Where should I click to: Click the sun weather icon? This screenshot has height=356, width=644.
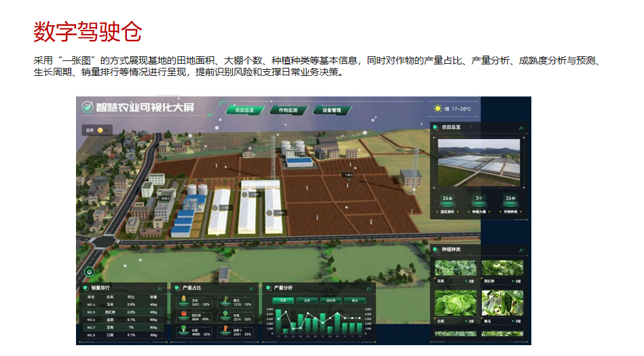pyautogui.click(x=437, y=108)
